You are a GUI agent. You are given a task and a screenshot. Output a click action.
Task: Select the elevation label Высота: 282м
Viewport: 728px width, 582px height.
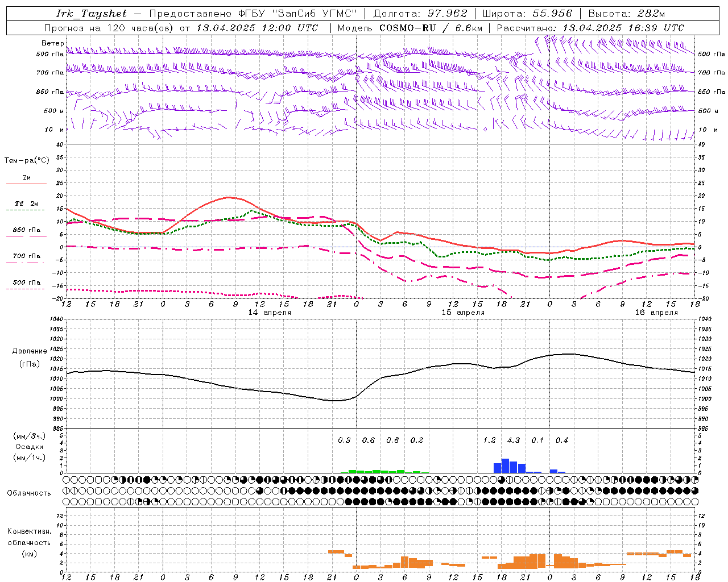(627, 14)
